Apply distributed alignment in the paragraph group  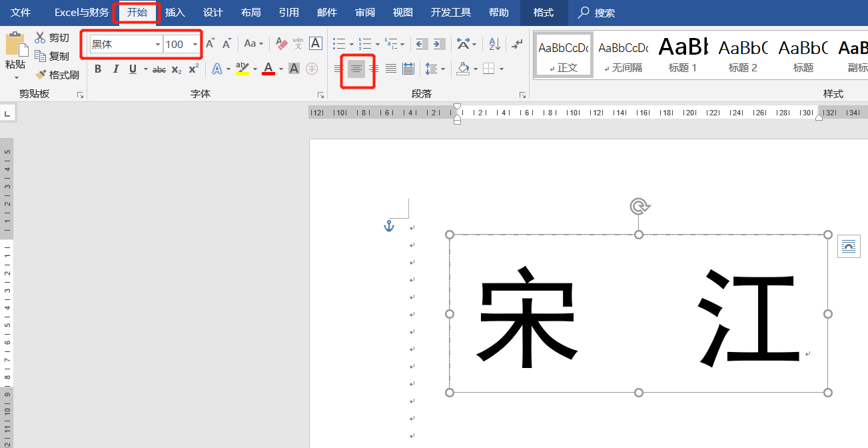[408, 69]
